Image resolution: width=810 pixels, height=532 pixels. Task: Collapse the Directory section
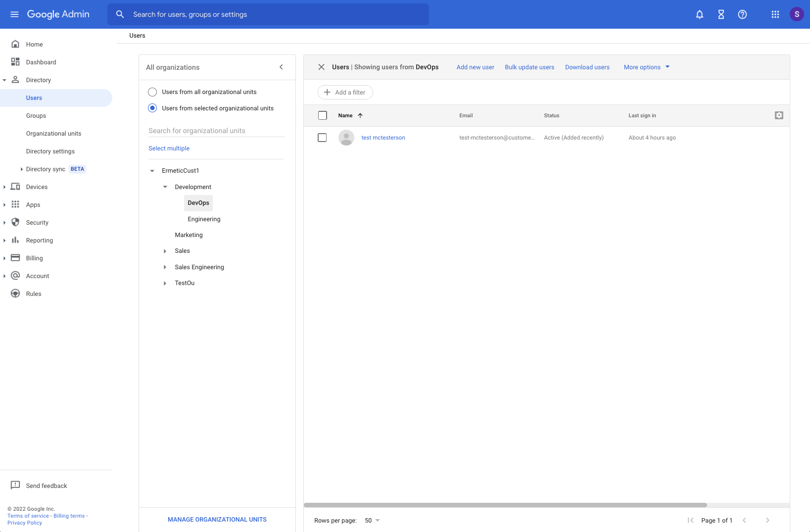pyautogui.click(x=4, y=80)
